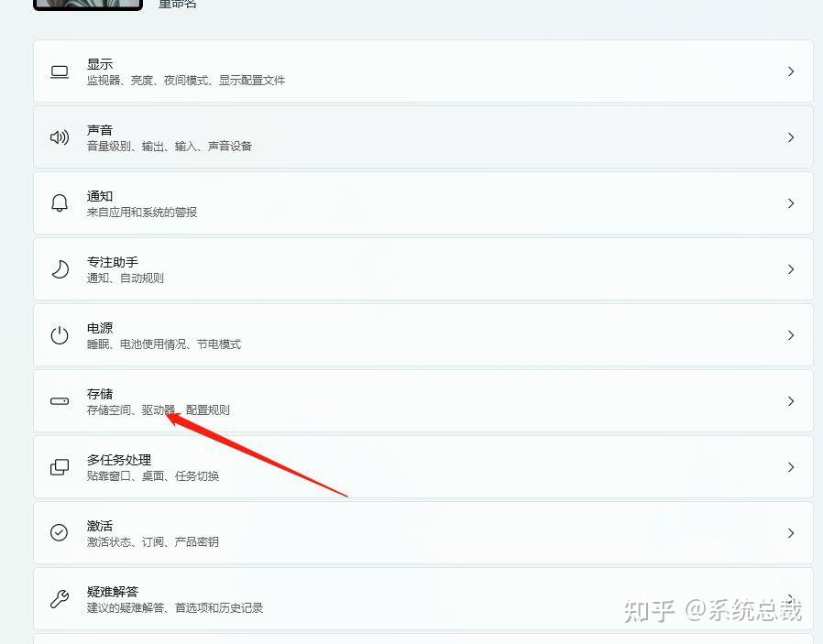Open the 多任务处理 settings entry
This screenshot has height=644, width=823.
tap(423, 467)
